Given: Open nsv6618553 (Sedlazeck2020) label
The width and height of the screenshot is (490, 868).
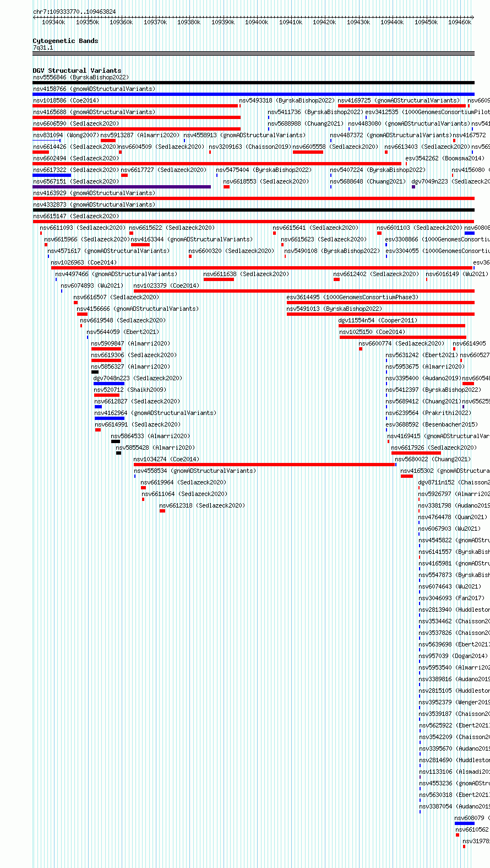Looking at the screenshot, I should [x=266, y=181].
